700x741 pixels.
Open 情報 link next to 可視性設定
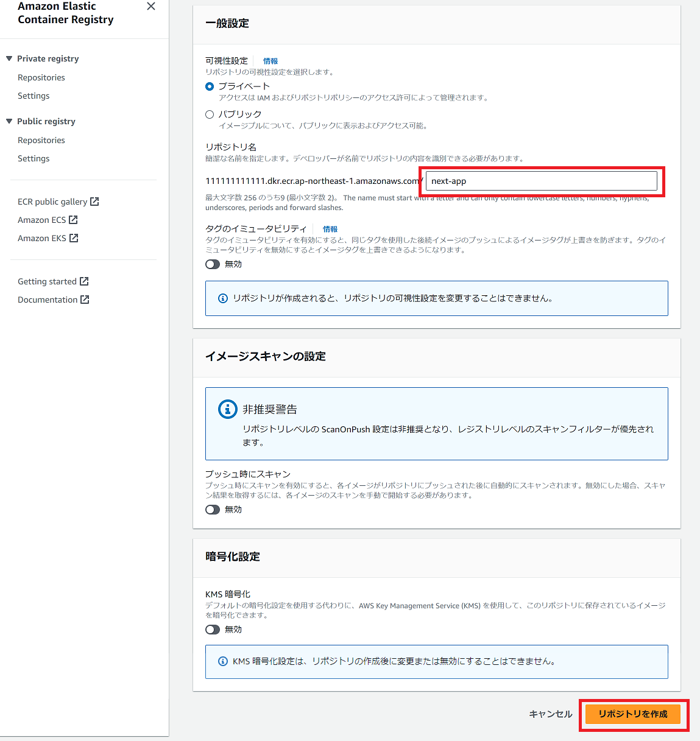click(x=270, y=61)
